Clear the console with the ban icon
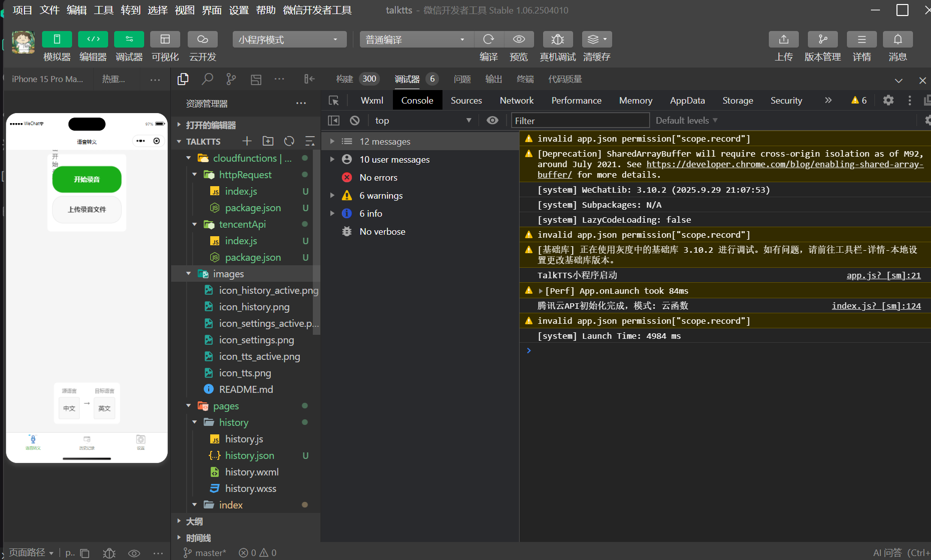 pyautogui.click(x=355, y=121)
